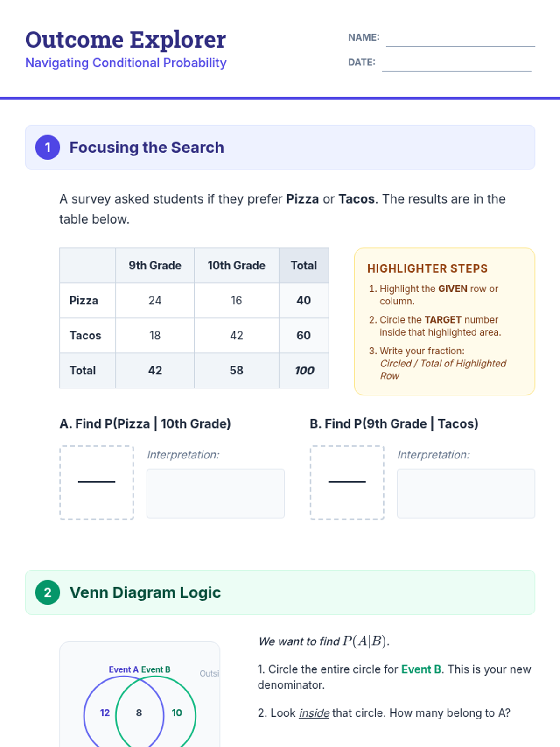Click the Pizza 10th Grade cell showing 16
The width and height of the screenshot is (560, 747).
[x=237, y=301]
